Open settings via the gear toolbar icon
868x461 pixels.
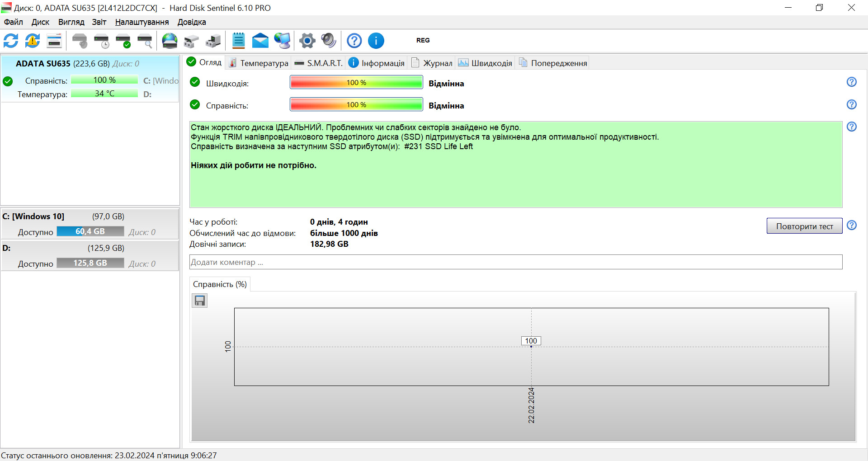click(x=307, y=41)
